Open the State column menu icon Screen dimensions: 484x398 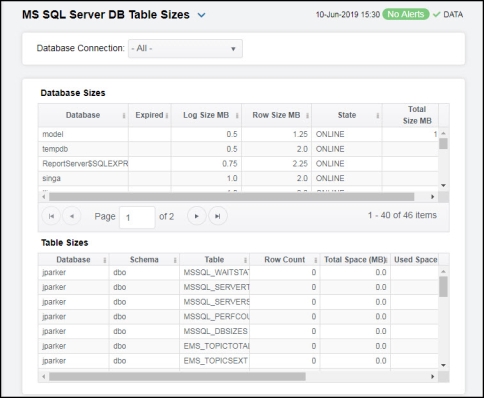pyautogui.click(x=378, y=116)
